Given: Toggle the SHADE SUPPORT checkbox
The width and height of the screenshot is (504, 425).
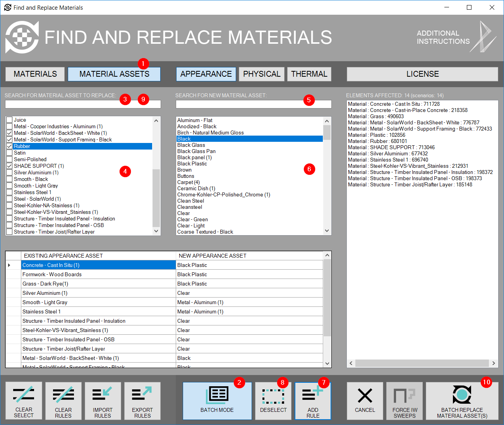Looking at the screenshot, I should coord(9,166).
